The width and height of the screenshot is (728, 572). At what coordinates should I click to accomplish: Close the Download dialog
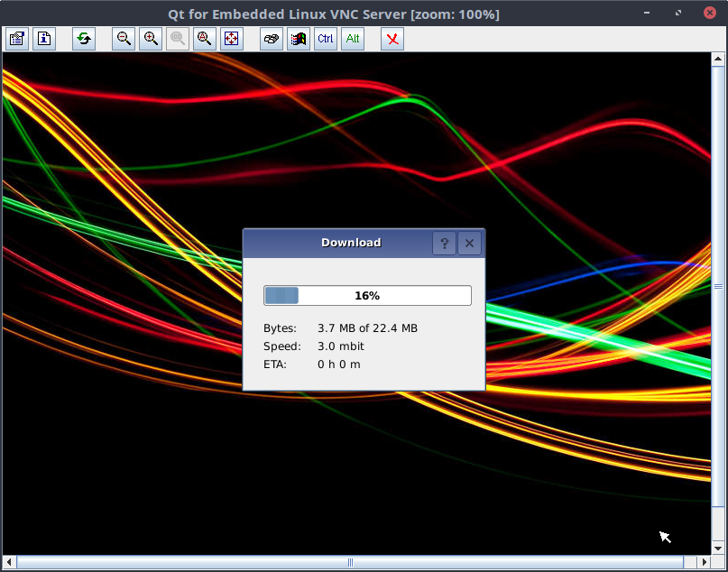coord(469,243)
